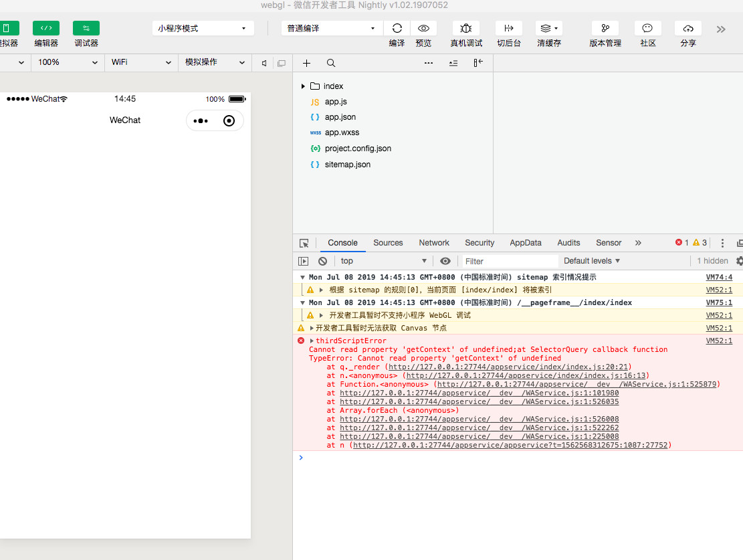Open app.wxss file
The width and height of the screenshot is (743, 560).
click(342, 132)
